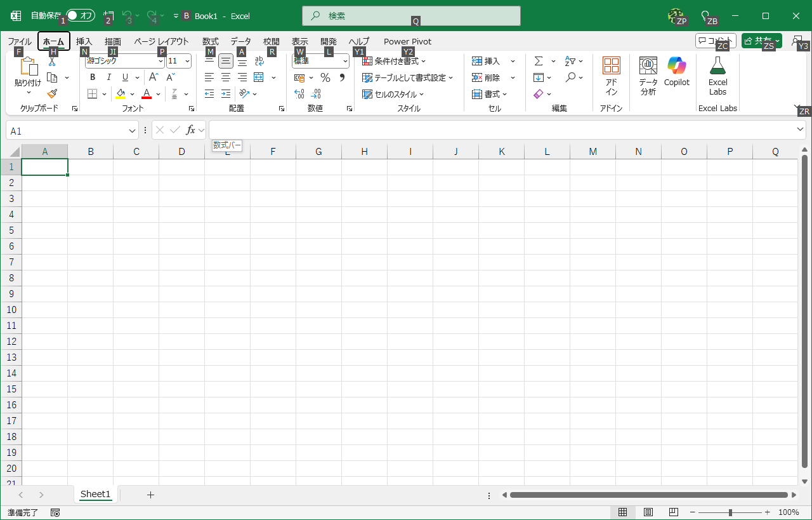
Task: Click the text orientation icon
Action: [244, 94]
